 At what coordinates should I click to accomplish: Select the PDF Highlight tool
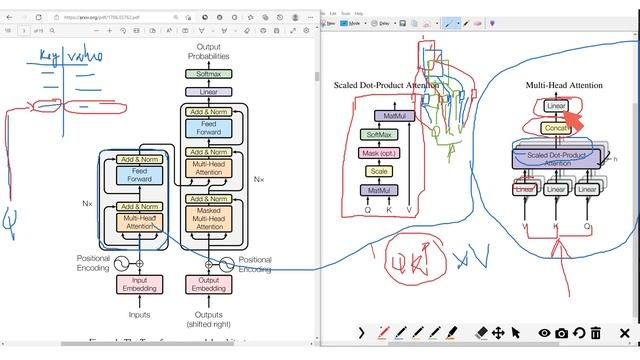[x=224, y=31]
